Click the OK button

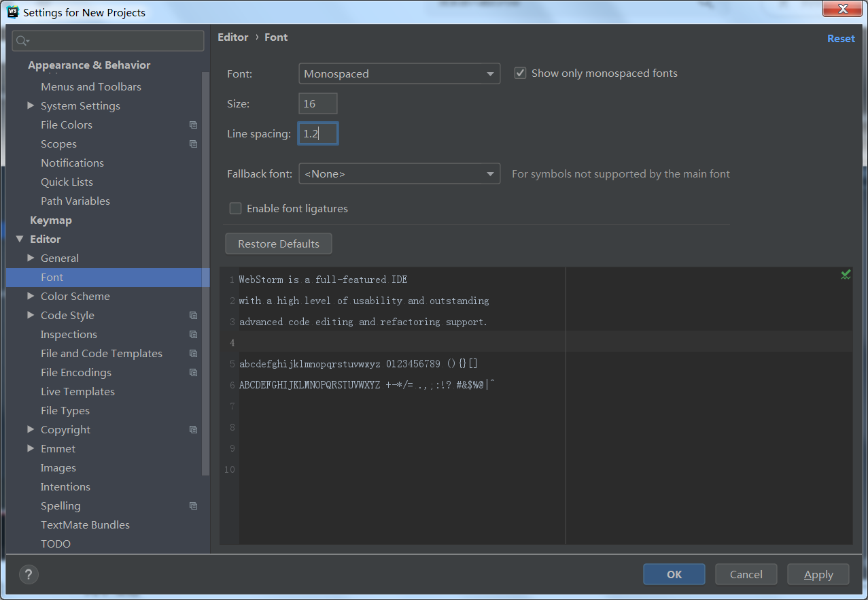pyautogui.click(x=674, y=574)
